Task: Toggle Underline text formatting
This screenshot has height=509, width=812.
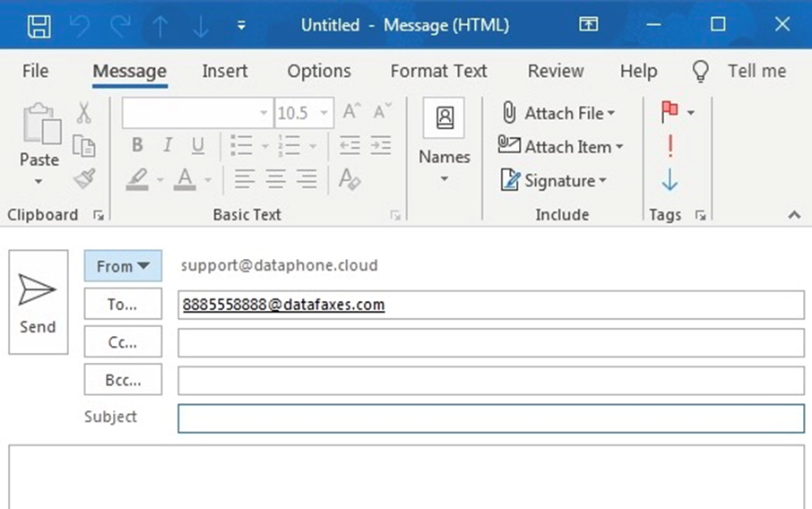Action: (197, 145)
